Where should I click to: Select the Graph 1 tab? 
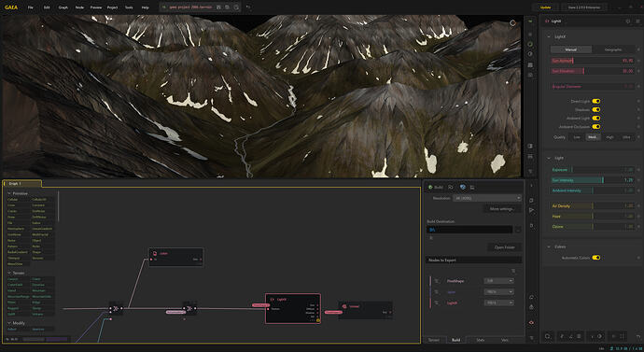coord(21,183)
